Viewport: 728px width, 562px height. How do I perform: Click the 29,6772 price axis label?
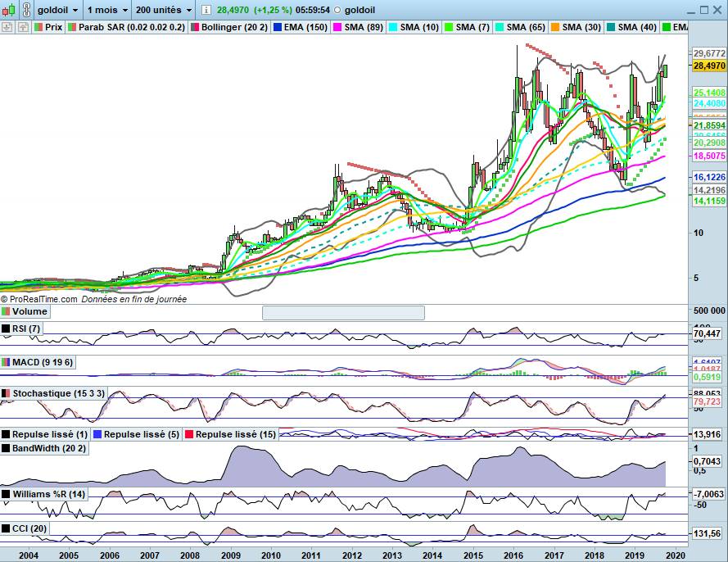(709, 53)
